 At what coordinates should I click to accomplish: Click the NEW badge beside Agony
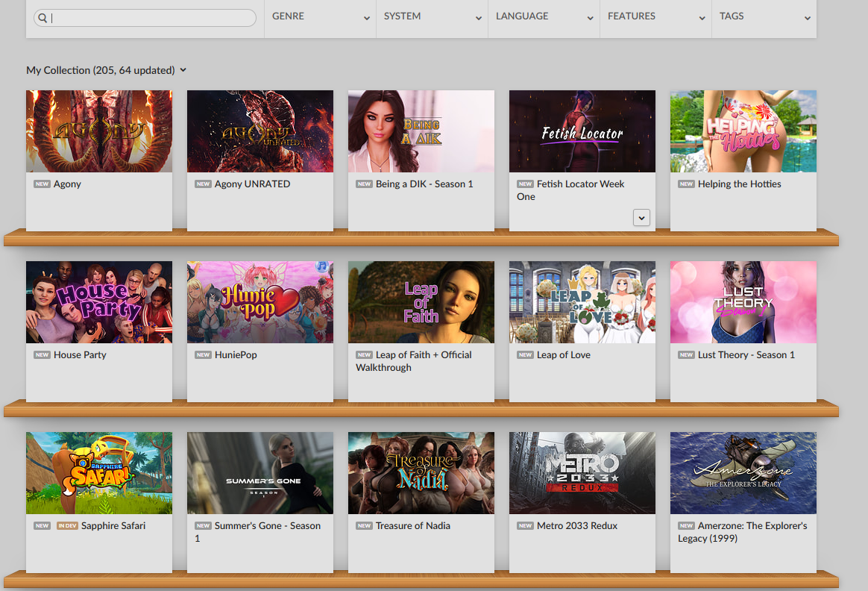(42, 184)
